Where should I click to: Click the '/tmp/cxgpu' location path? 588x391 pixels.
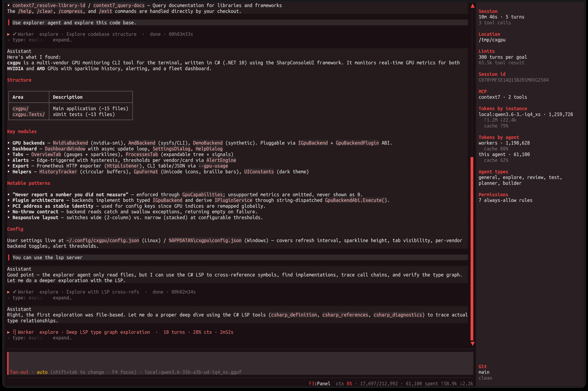coord(492,40)
